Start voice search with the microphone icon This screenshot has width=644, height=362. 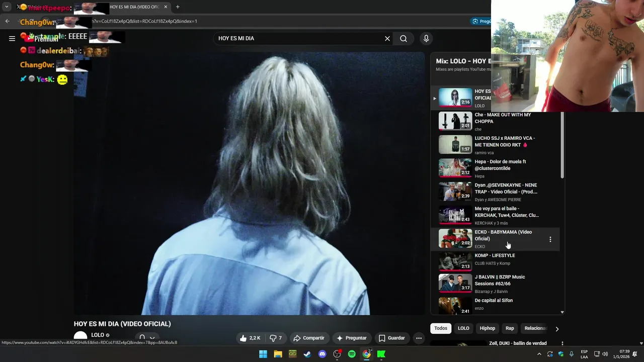(x=426, y=38)
